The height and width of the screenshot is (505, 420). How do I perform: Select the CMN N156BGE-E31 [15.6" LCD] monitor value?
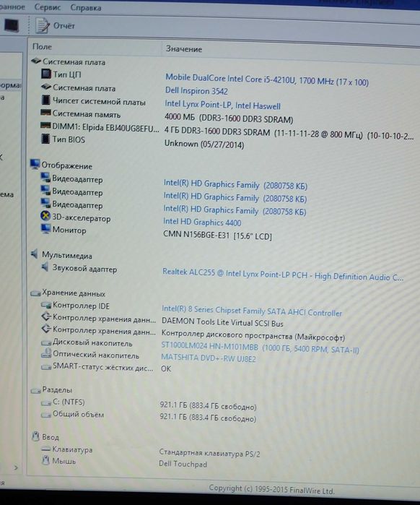coord(217,235)
